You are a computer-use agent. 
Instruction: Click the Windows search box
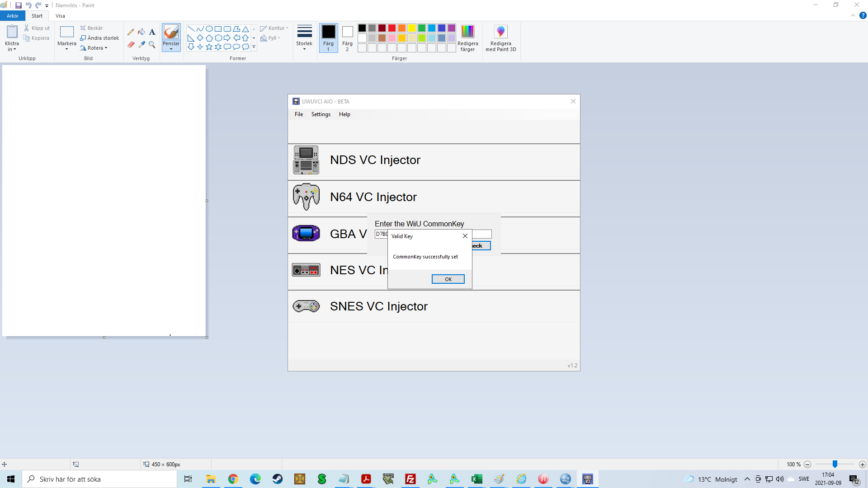99,479
